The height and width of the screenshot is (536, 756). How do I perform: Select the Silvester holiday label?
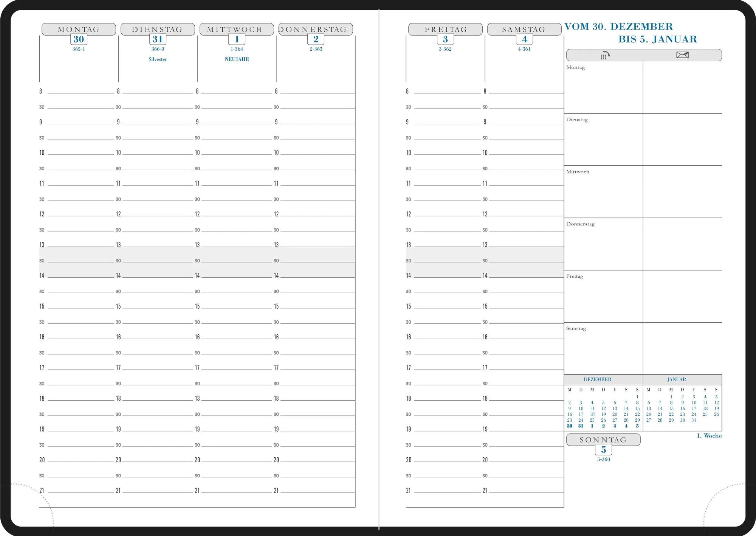tap(157, 59)
